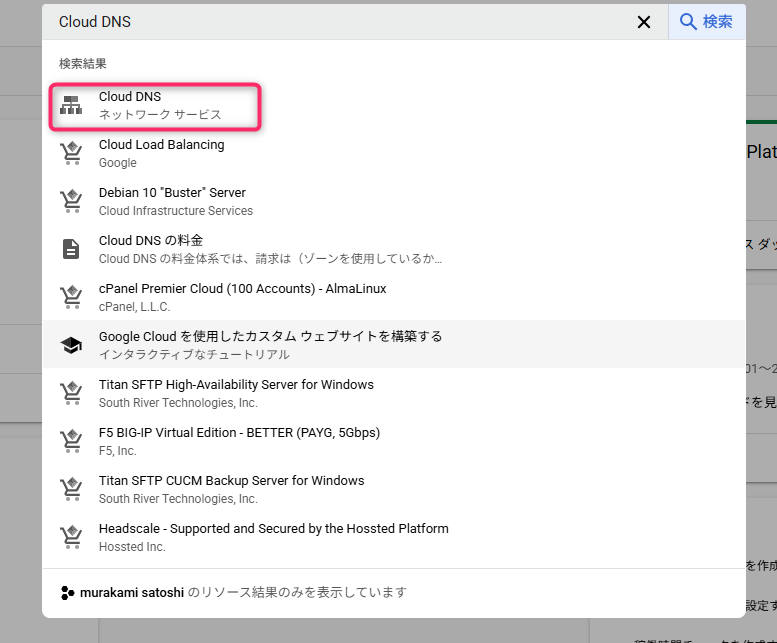
Task: Click the インタラクティブなチュートリアル subtitle
Action: (194, 355)
